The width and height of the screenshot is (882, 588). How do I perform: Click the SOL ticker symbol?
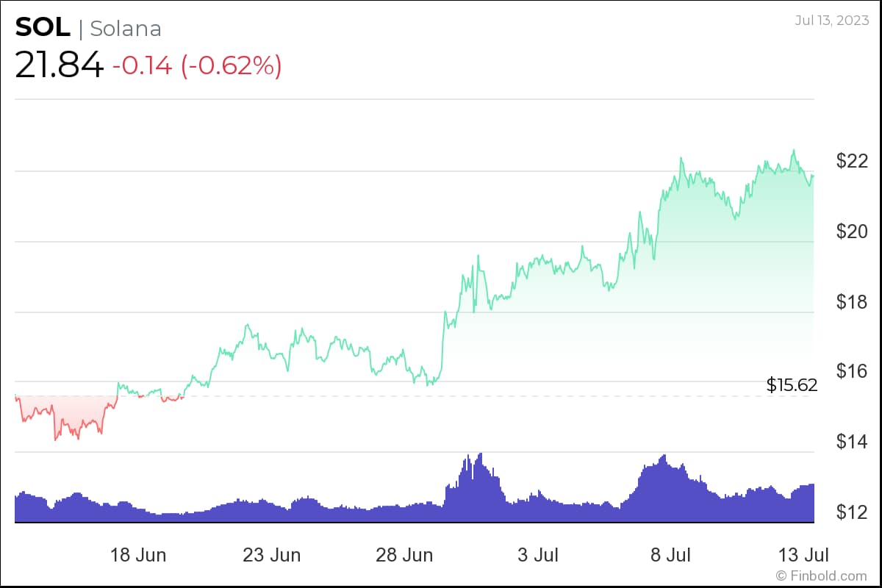[x=43, y=28]
